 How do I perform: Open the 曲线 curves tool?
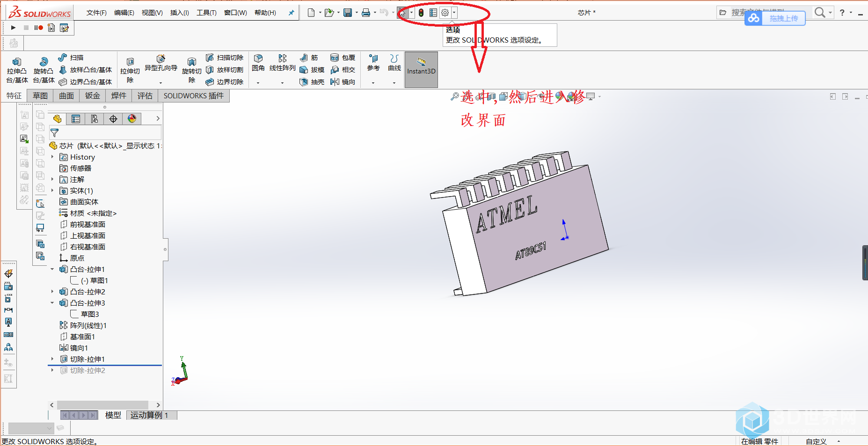click(x=394, y=63)
